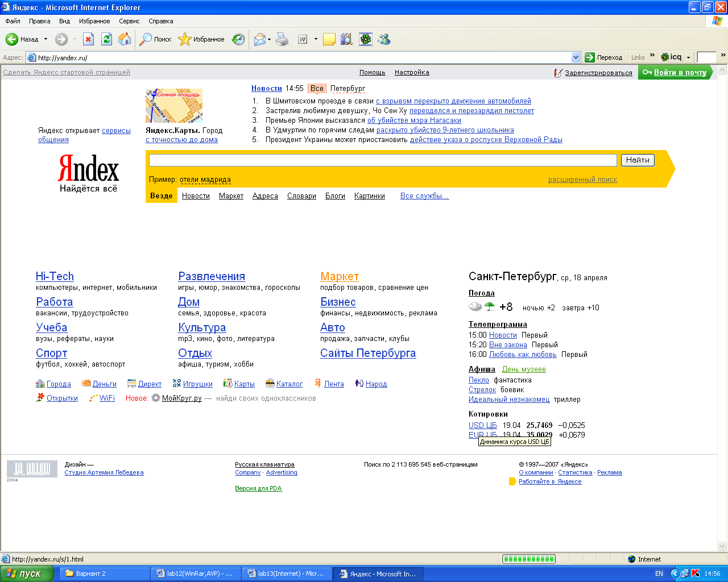The image size is (728, 582).
Task: Switch search to Новости tab
Action: click(196, 196)
